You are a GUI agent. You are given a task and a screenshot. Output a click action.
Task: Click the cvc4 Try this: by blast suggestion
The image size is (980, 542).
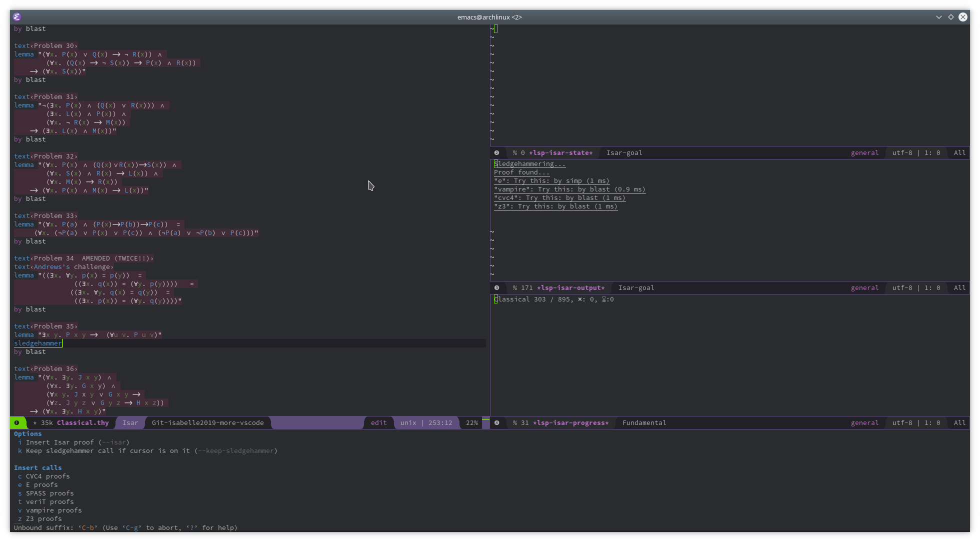point(560,198)
